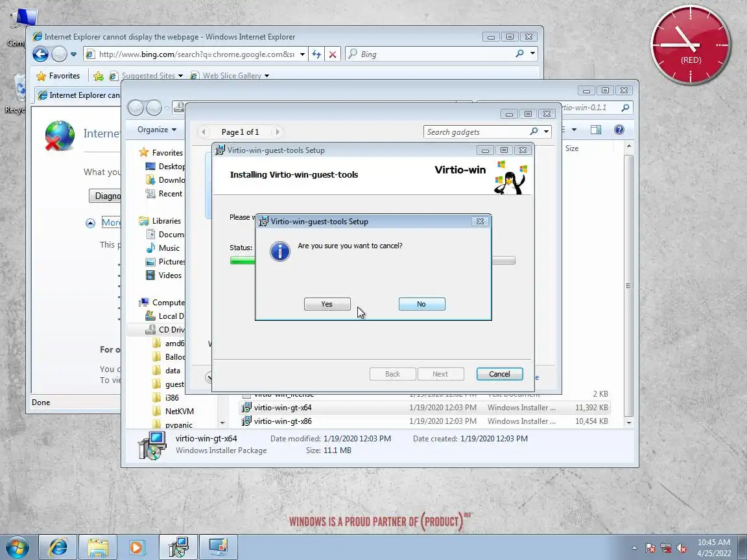Click the gadgets taskbar monitor icon
Screen dimensions: 747x560
(x=218, y=547)
